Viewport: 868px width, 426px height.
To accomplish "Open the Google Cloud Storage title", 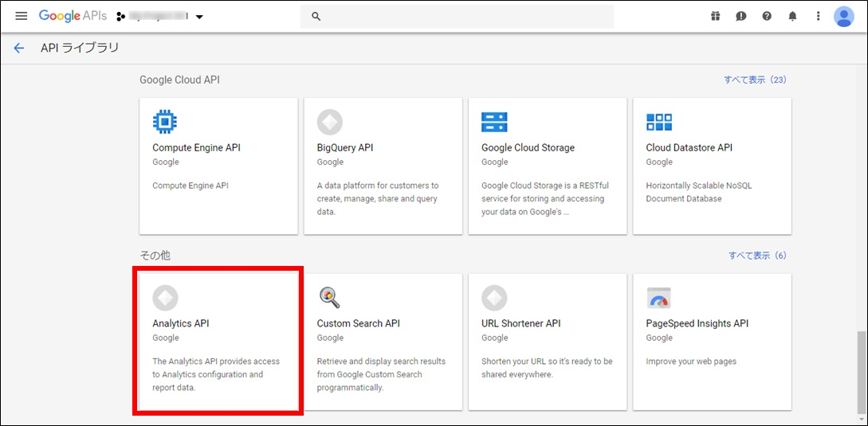I will (528, 148).
